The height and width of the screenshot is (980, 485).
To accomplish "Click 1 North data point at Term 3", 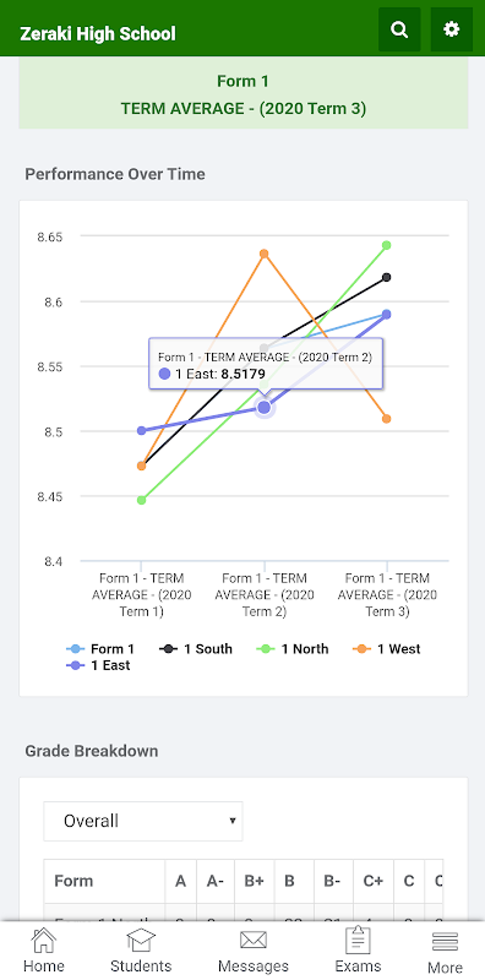I will (387, 245).
